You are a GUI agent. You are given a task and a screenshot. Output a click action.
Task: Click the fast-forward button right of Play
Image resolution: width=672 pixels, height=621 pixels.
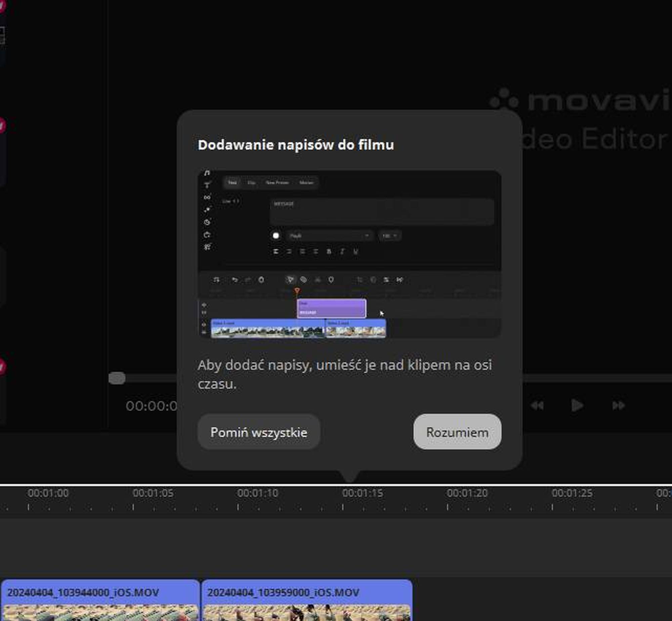618,405
